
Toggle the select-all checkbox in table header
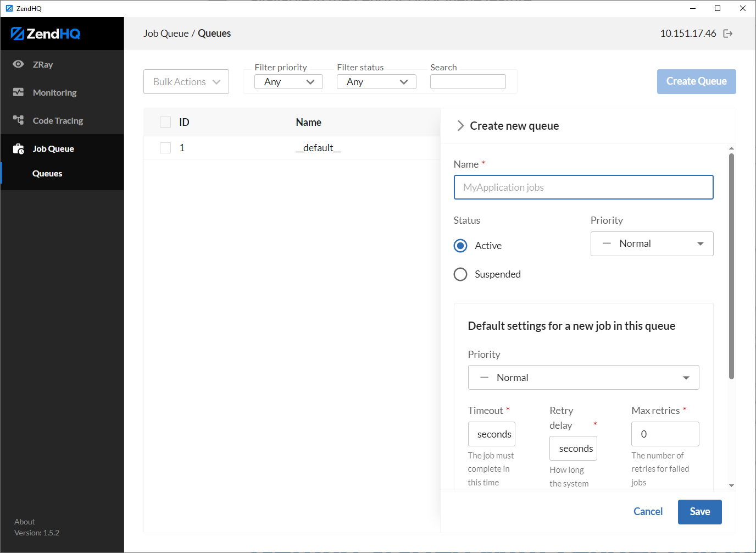pyautogui.click(x=165, y=122)
